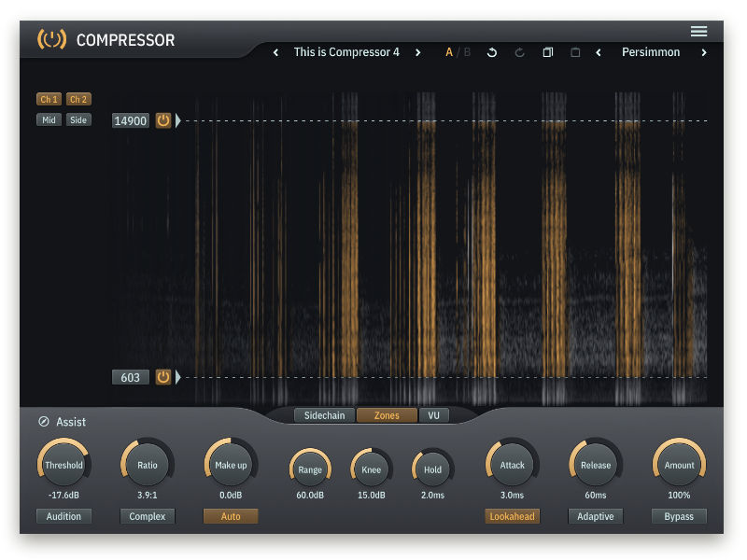Viewport: 747px width, 560px height.
Task: Click the 15.0dB knee value
Action: point(371,496)
